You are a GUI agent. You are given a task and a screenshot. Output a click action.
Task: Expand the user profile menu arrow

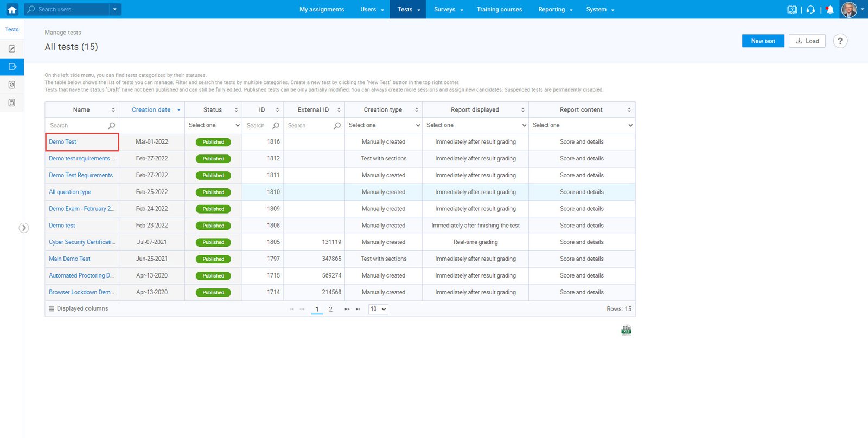[x=863, y=9]
